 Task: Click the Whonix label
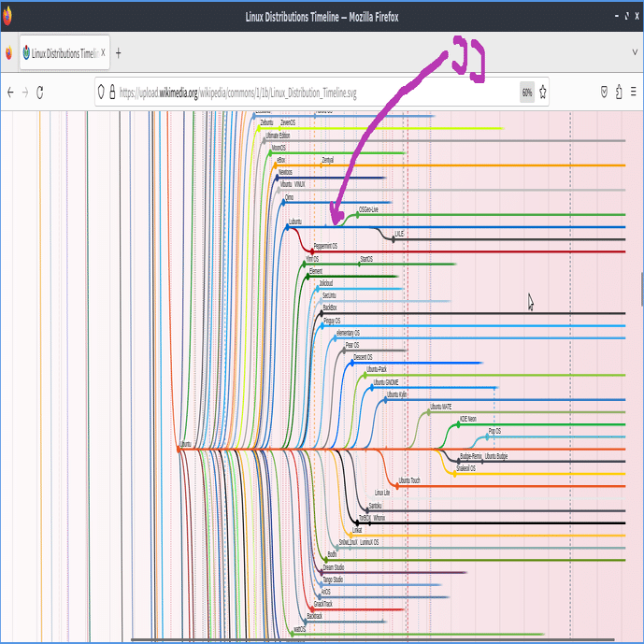[x=379, y=518]
